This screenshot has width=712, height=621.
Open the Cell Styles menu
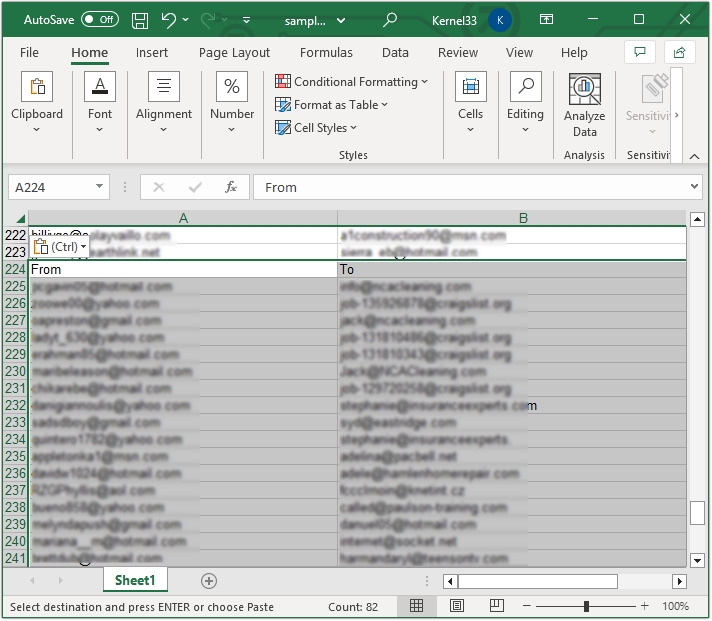coord(316,128)
